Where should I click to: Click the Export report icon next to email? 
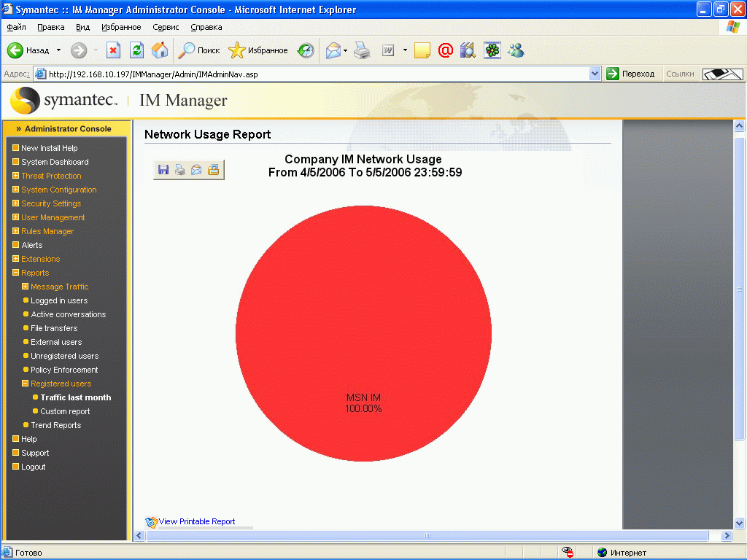[213, 169]
